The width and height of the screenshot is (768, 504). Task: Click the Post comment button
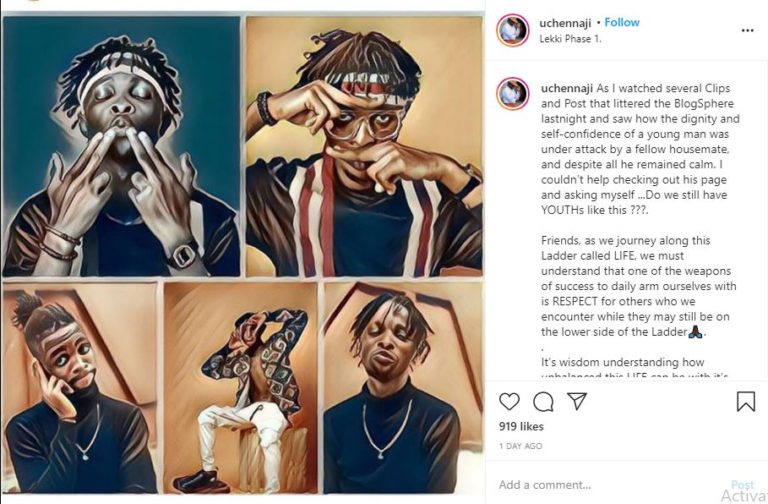(742, 485)
